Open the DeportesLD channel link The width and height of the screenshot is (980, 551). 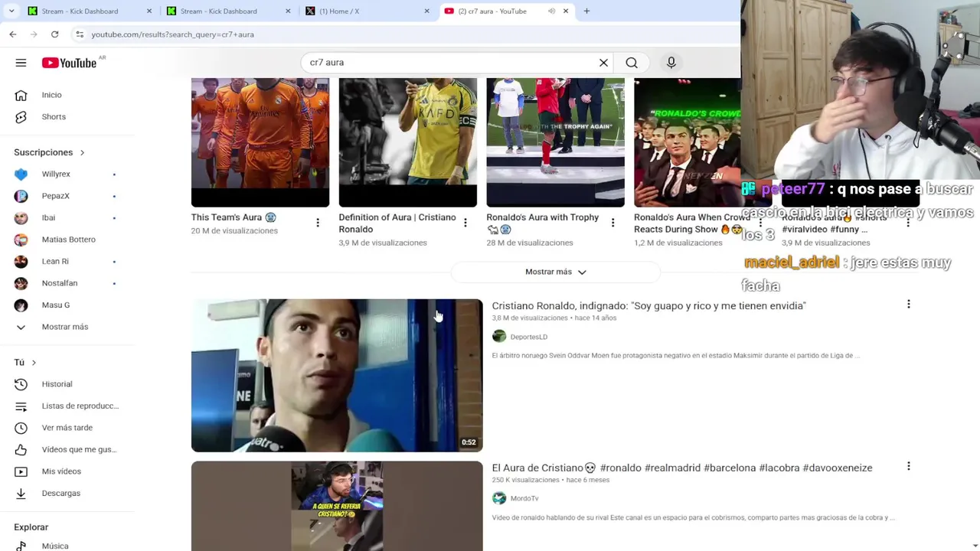[x=529, y=337]
